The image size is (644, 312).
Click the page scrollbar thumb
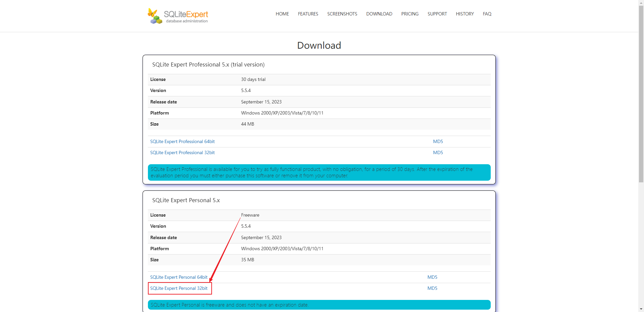pos(641,94)
